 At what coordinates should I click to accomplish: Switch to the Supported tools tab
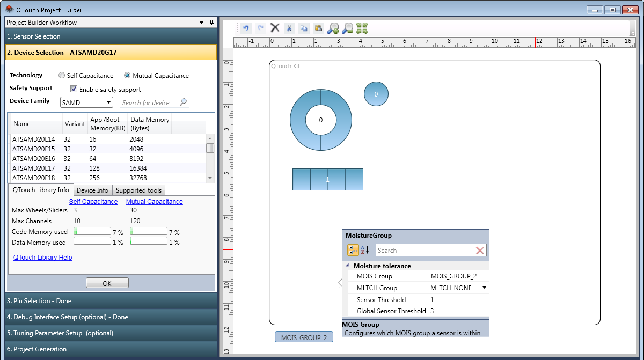point(138,190)
